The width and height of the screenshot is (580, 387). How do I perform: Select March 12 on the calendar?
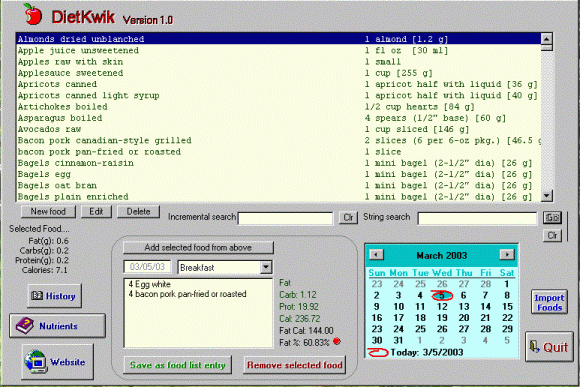click(x=442, y=307)
